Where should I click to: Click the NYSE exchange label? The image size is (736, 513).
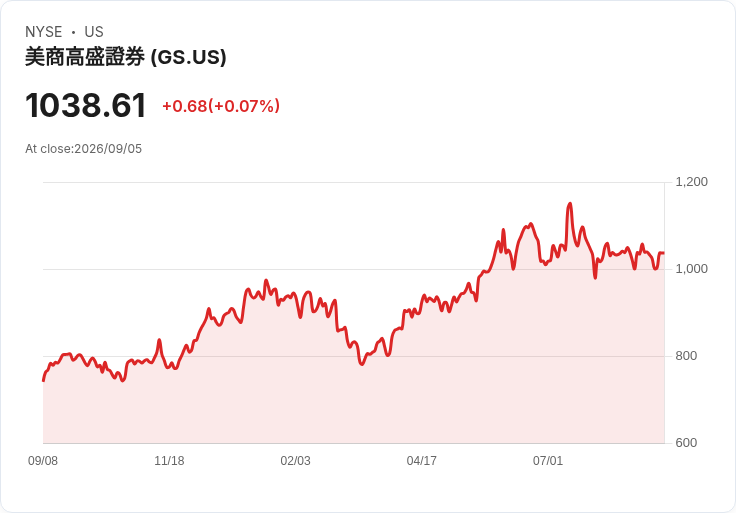tap(44, 32)
